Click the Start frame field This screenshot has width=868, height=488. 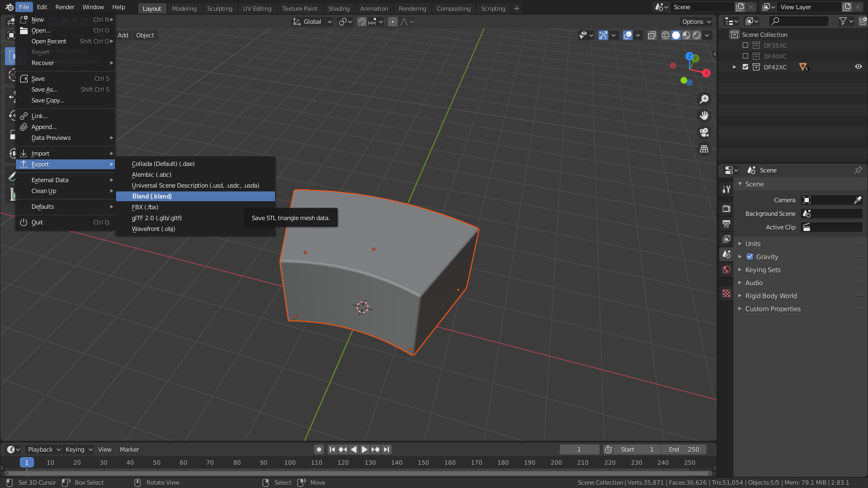pyautogui.click(x=638, y=450)
